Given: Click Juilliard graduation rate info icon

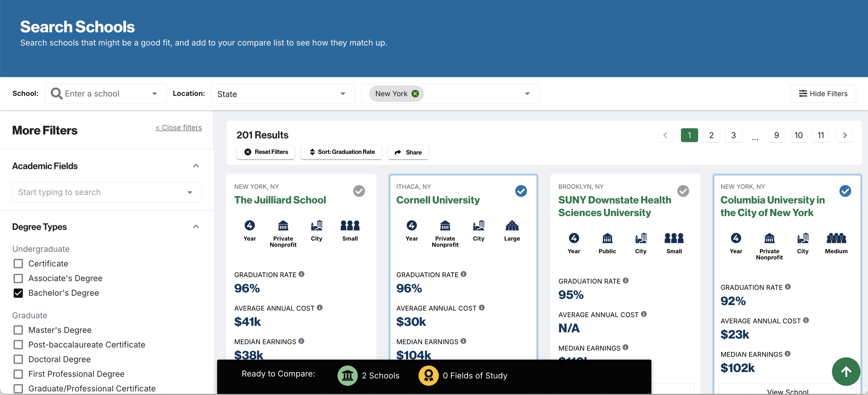Looking at the screenshot, I should coord(301,274).
